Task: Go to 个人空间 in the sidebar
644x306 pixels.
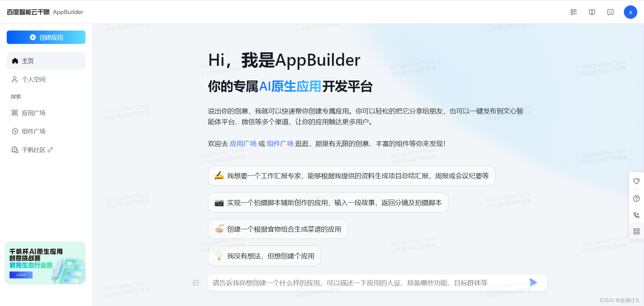Action: tap(34, 79)
